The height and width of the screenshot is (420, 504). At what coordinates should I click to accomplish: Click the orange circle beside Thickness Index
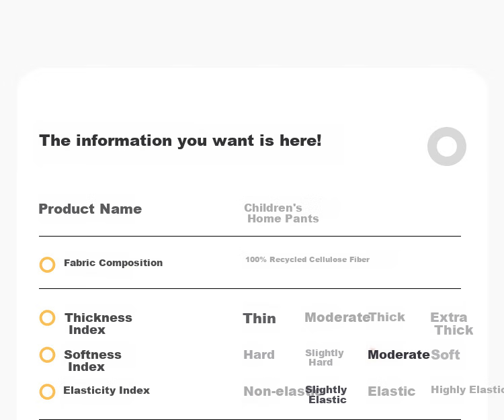pyautogui.click(x=47, y=318)
